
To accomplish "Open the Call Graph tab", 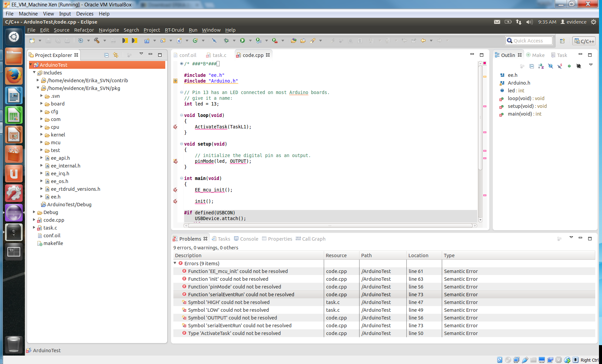I will click(311, 239).
